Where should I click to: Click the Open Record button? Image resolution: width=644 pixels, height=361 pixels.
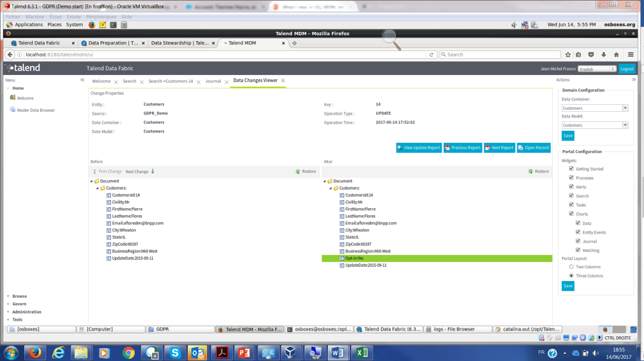point(534,148)
